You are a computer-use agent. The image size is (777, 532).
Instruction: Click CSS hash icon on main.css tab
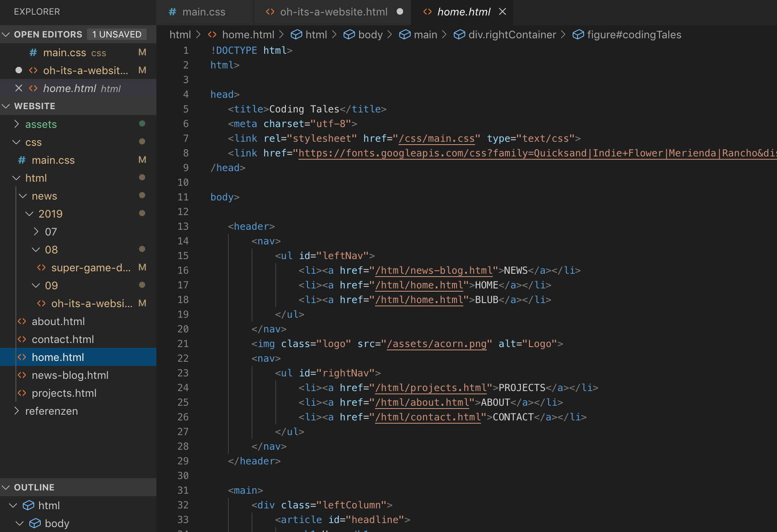pos(172,12)
